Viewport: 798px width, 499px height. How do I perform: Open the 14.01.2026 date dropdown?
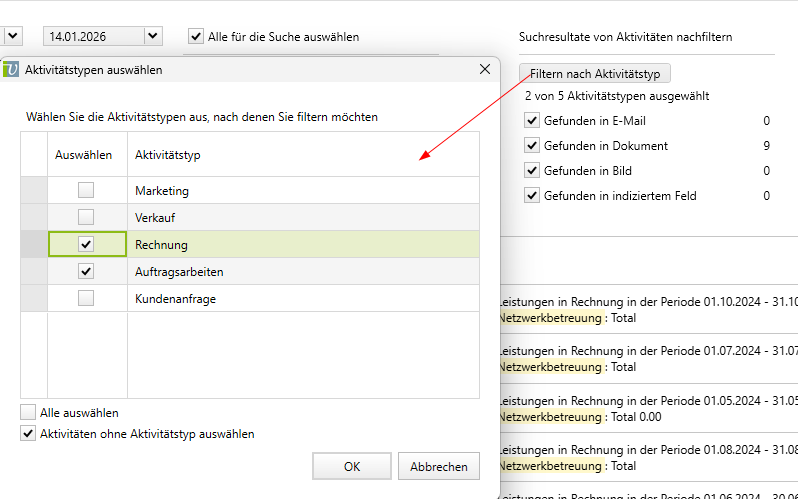point(152,36)
